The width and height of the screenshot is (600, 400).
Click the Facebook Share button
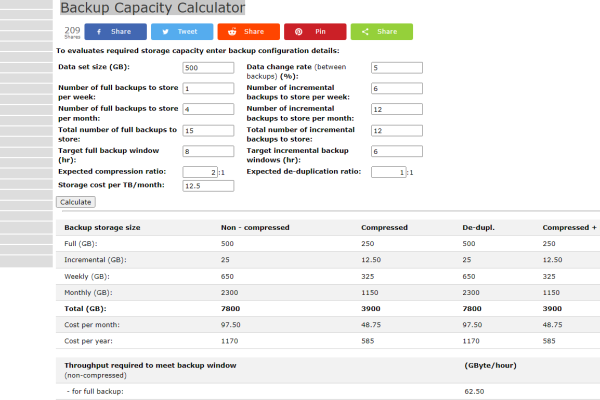[x=115, y=32]
